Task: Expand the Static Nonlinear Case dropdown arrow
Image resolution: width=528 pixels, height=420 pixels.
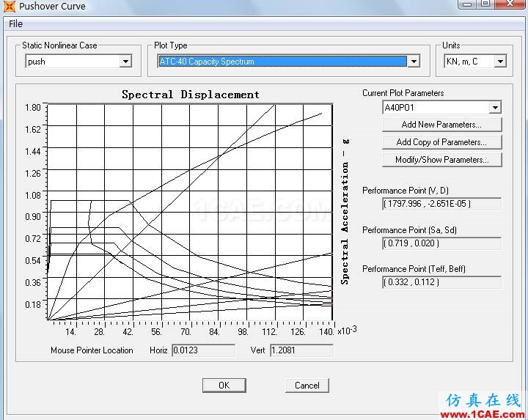Action: click(125, 62)
